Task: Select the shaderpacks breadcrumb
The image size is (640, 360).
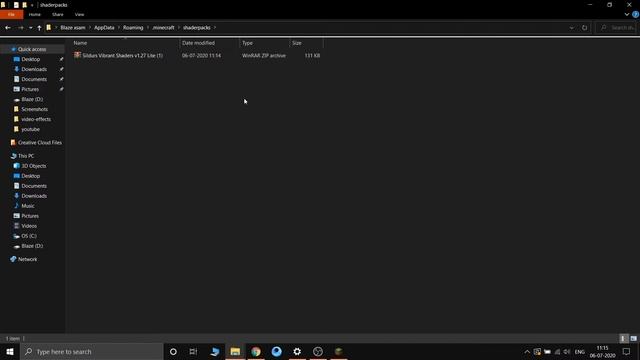Action: (197, 28)
